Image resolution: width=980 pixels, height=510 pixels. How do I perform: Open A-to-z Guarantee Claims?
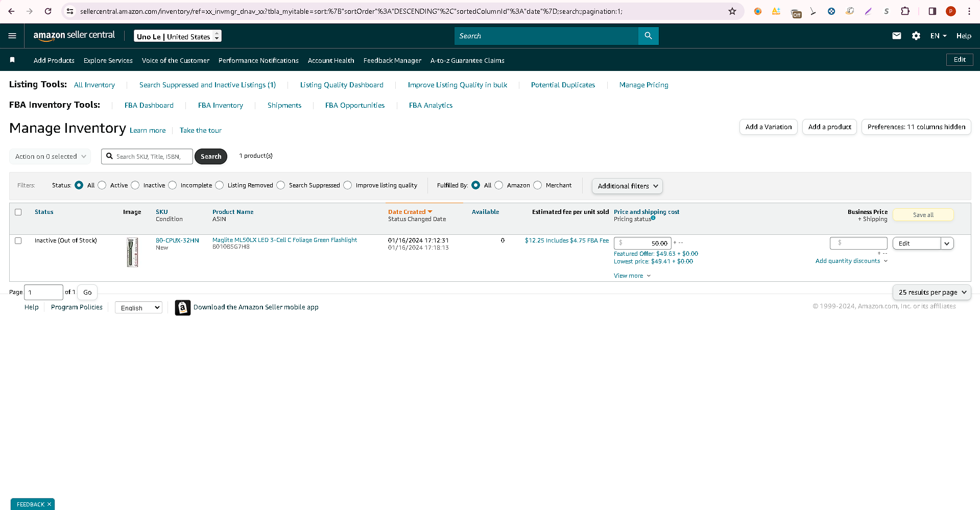point(467,60)
